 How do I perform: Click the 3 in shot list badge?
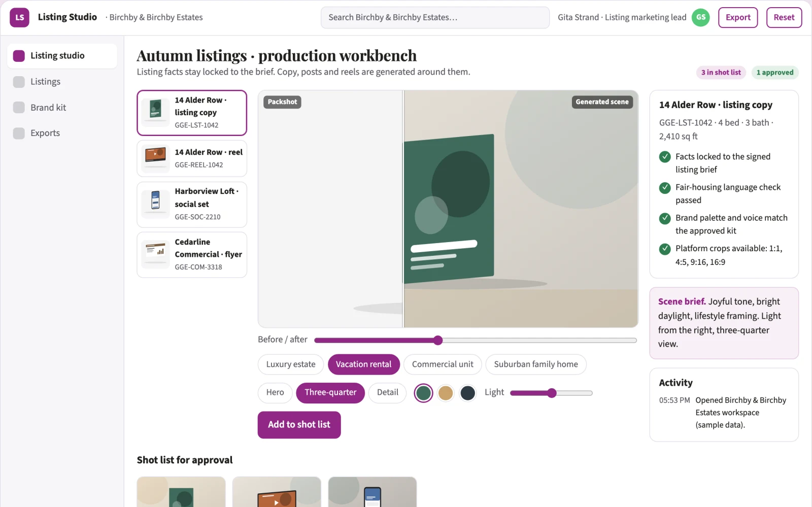click(721, 73)
